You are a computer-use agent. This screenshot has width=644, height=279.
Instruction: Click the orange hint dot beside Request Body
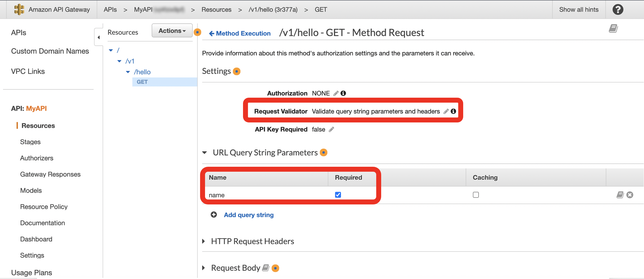[x=275, y=268]
